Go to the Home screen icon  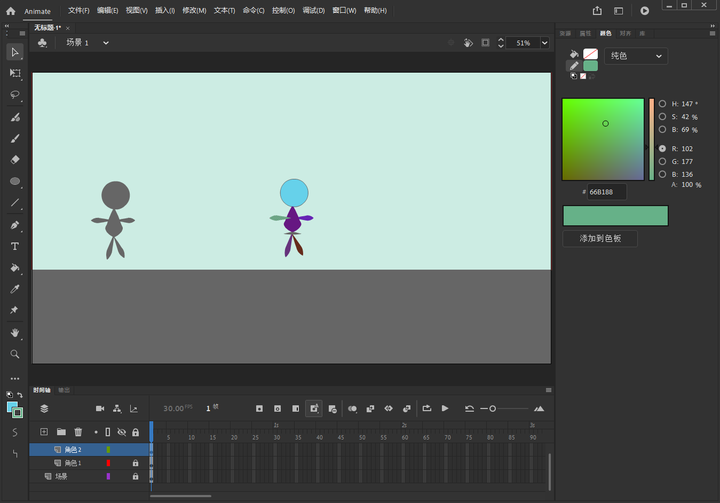click(x=11, y=11)
